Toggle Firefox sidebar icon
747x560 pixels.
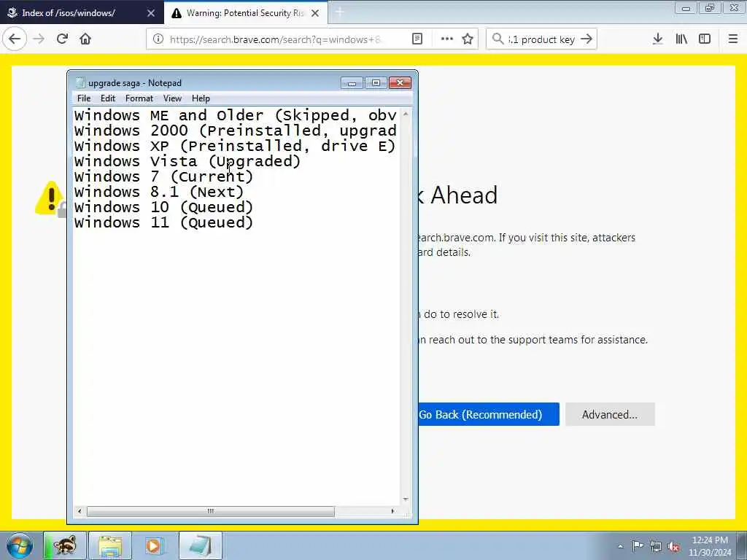(705, 39)
